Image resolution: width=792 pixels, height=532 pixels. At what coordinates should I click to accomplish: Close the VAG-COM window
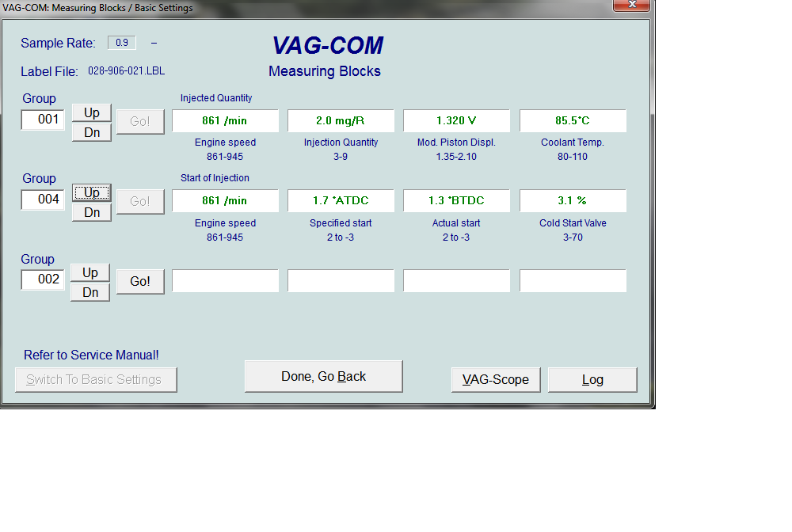pyautogui.click(x=632, y=5)
